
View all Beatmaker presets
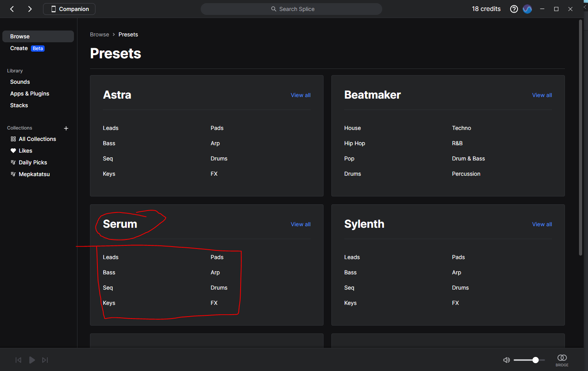point(542,95)
